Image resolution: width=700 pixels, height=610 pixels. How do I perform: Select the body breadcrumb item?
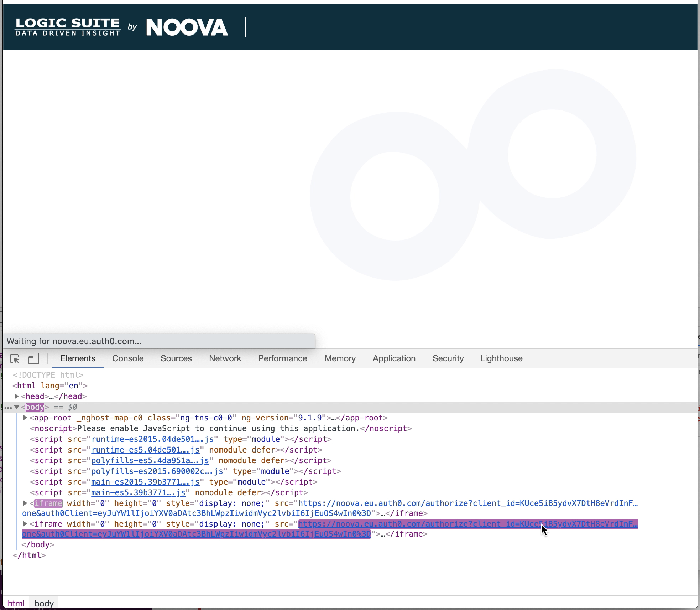(44, 603)
